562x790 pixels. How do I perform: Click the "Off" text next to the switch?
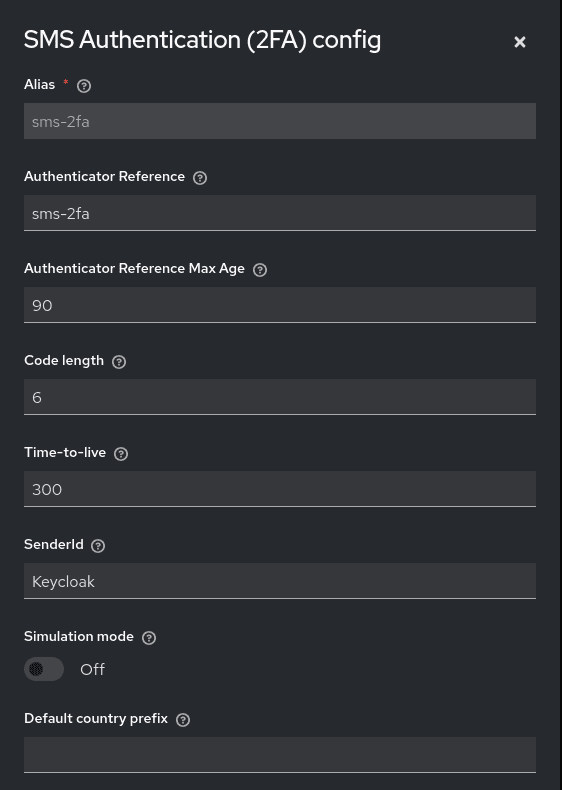92,670
